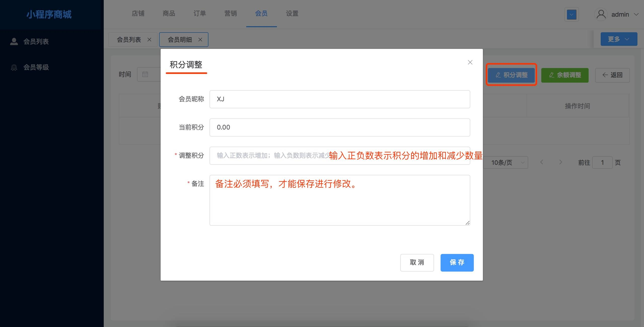Image resolution: width=644 pixels, height=327 pixels.
Task: Open the 订单 menu
Action: point(200,13)
